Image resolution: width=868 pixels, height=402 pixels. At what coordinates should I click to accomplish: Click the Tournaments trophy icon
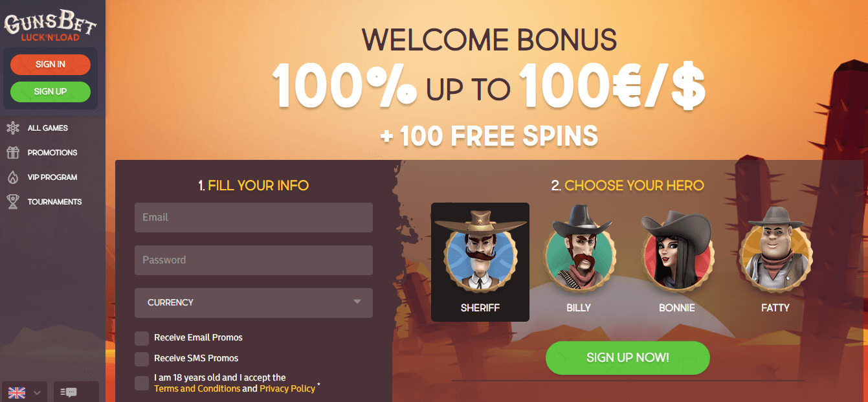coord(12,202)
